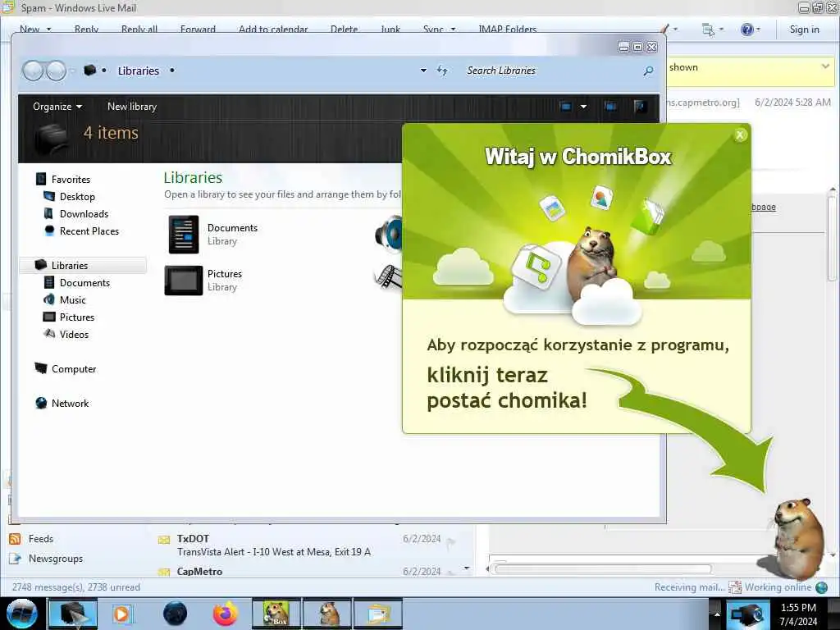This screenshot has width=840, height=630.
Task: Open the Documents library icon
Action: (x=183, y=234)
